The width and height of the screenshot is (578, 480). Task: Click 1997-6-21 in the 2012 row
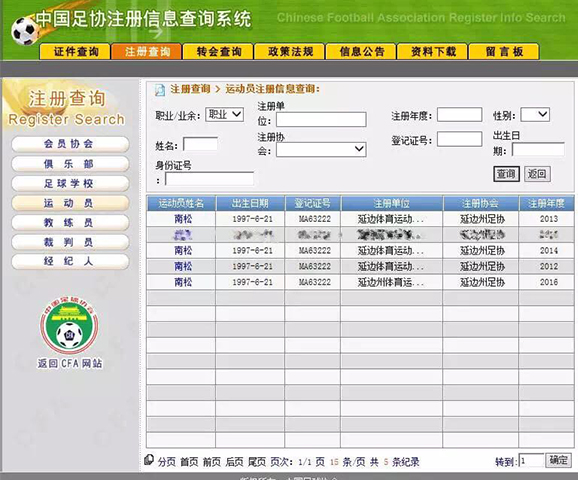tap(253, 266)
